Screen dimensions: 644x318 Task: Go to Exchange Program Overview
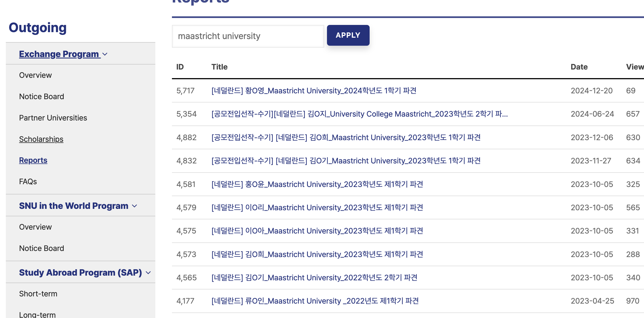point(35,75)
